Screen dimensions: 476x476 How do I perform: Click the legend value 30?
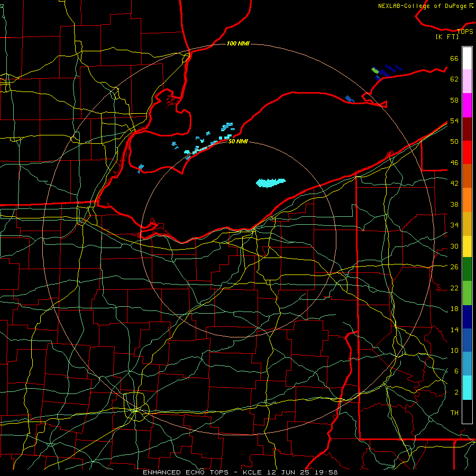click(x=454, y=246)
